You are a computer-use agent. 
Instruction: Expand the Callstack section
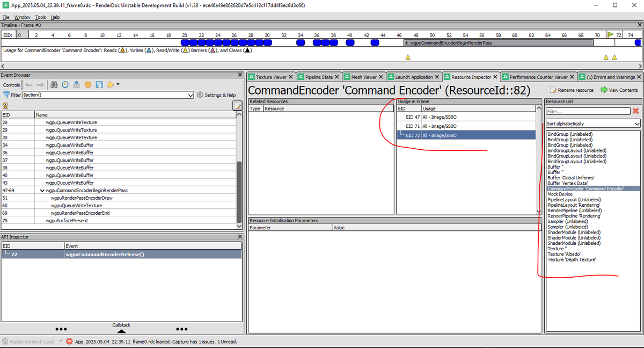tap(121, 329)
